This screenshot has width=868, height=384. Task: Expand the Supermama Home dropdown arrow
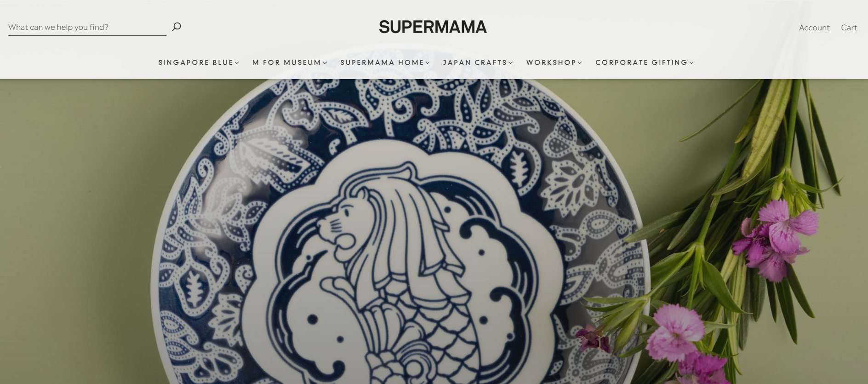[x=428, y=63]
